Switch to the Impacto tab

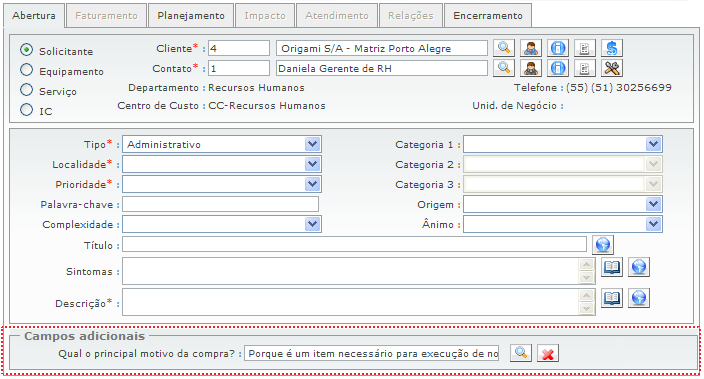(265, 16)
